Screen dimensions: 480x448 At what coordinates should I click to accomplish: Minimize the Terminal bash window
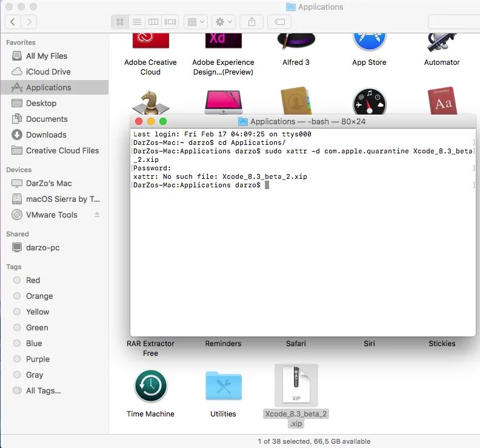(x=151, y=122)
